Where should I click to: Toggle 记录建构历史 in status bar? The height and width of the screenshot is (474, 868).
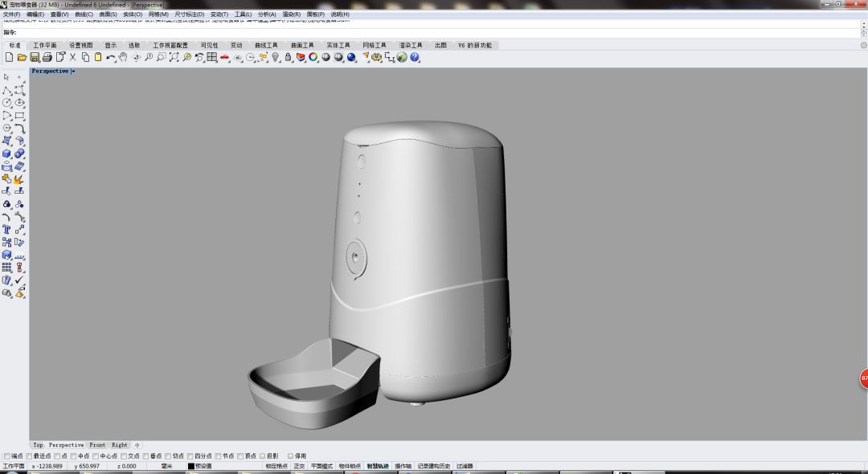click(x=433, y=466)
